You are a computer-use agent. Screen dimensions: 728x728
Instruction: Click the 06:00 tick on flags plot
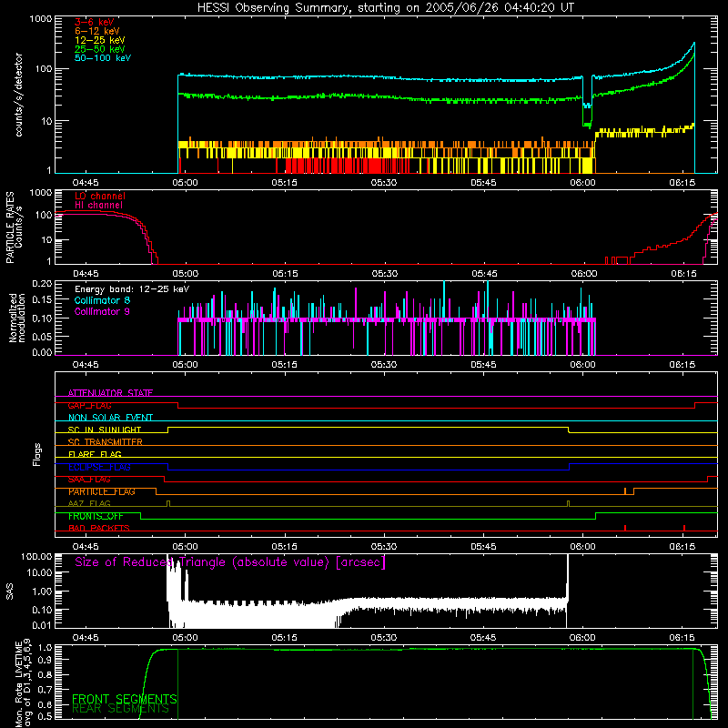coord(582,547)
